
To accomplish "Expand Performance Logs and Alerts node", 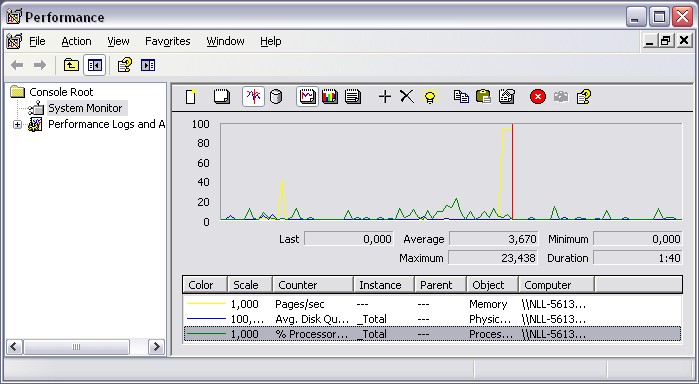I will point(17,124).
